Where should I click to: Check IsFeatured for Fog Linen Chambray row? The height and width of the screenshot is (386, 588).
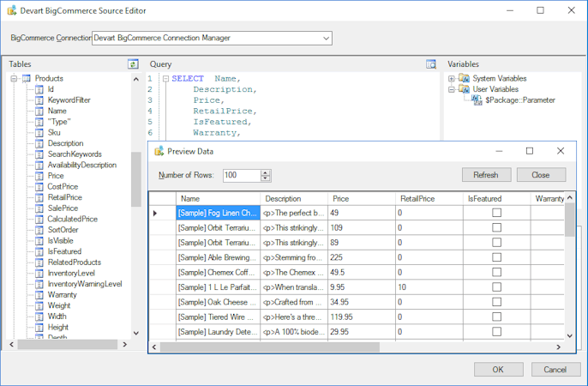click(x=496, y=213)
